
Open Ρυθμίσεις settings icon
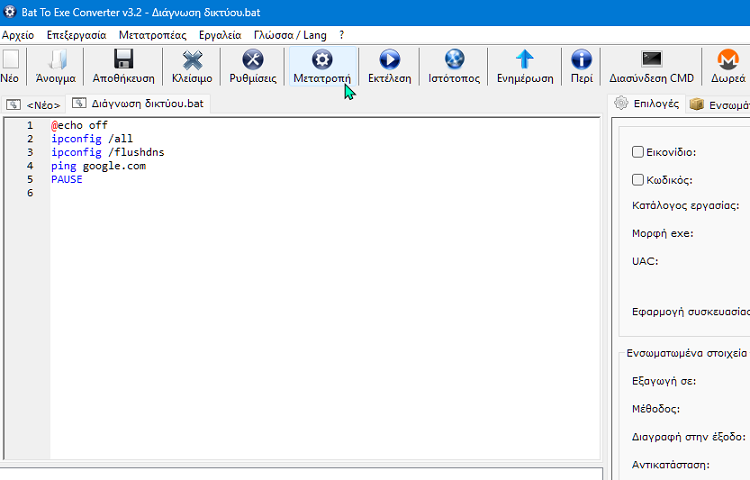(253, 60)
